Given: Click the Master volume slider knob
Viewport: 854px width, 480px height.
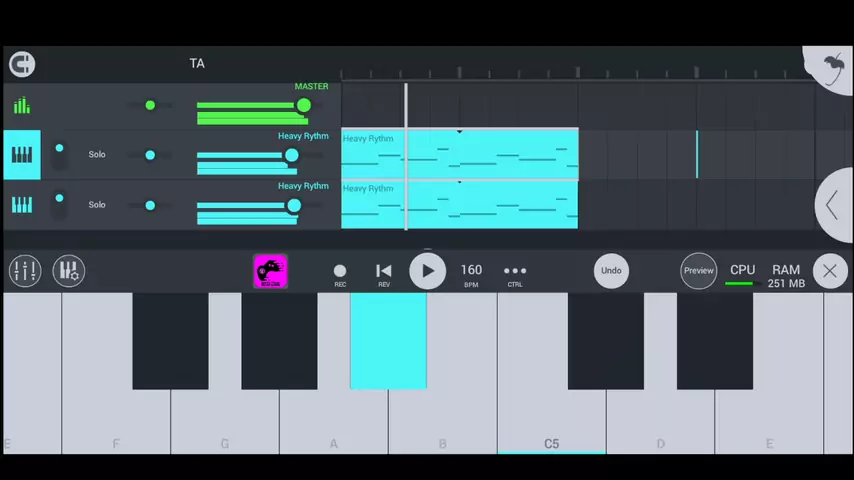Looking at the screenshot, I should click(303, 106).
